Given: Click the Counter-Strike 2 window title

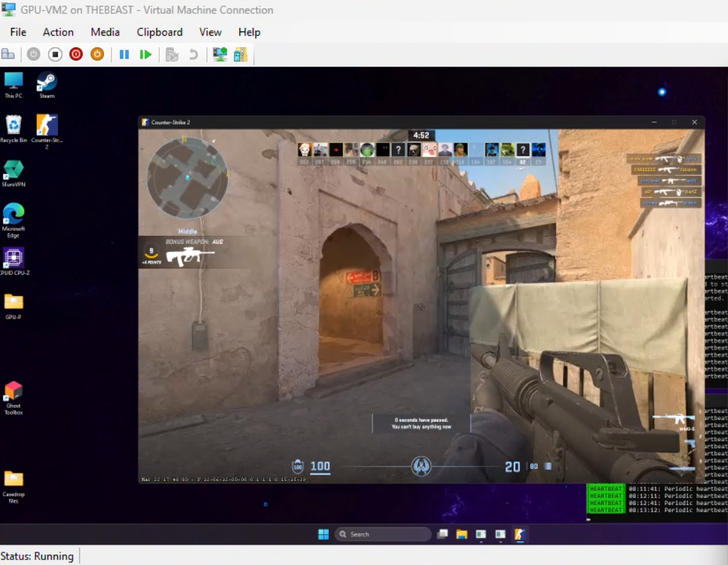Looking at the screenshot, I should 170,123.
